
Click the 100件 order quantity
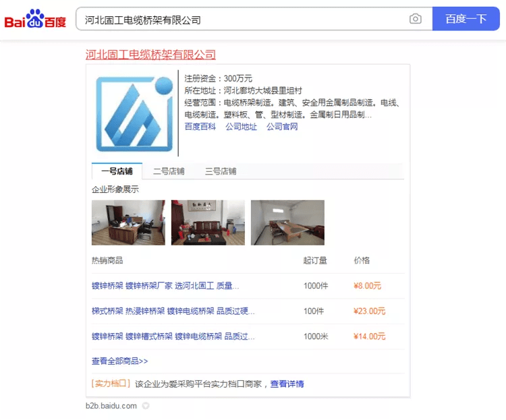(x=314, y=311)
